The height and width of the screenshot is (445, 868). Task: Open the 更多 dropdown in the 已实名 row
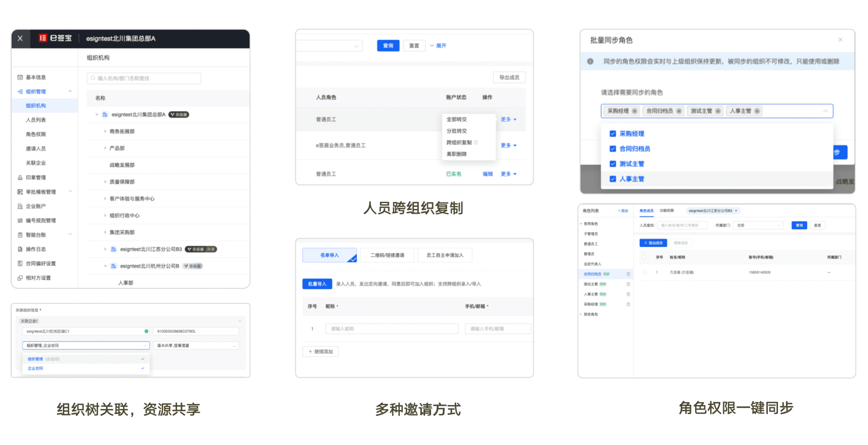pyautogui.click(x=508, y=174)
